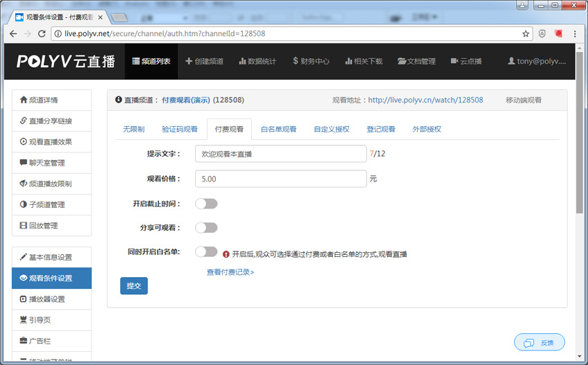This screenshot has width=588, height=365.
Task: Click the browser reload icon
Action: point(42,33)
